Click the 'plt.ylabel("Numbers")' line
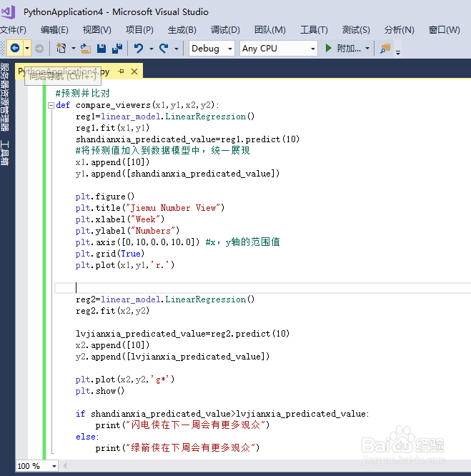Screen dimensions: 471x476 point(127,231)
